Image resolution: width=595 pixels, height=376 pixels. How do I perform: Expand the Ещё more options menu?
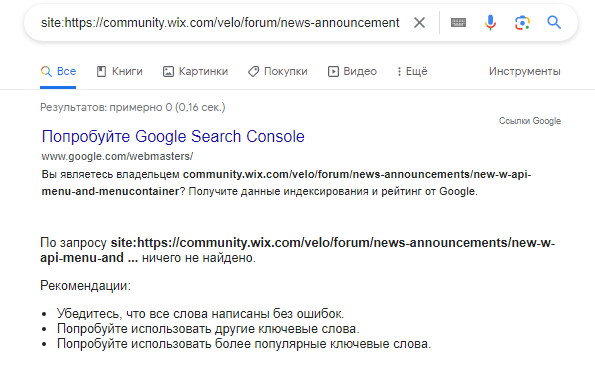(412, 71)
